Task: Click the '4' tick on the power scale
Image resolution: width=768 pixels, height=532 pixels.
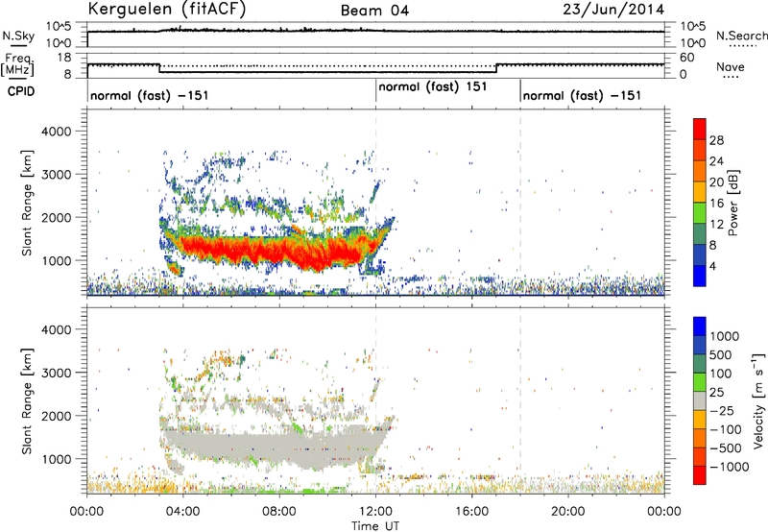Action: pyautogui.click(x=712, y=266)
